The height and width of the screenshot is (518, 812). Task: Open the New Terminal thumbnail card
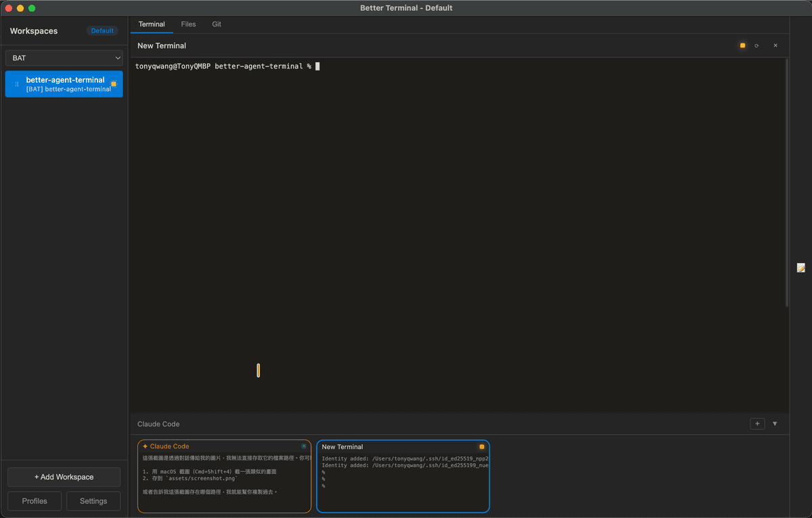[x=403, y=476]
